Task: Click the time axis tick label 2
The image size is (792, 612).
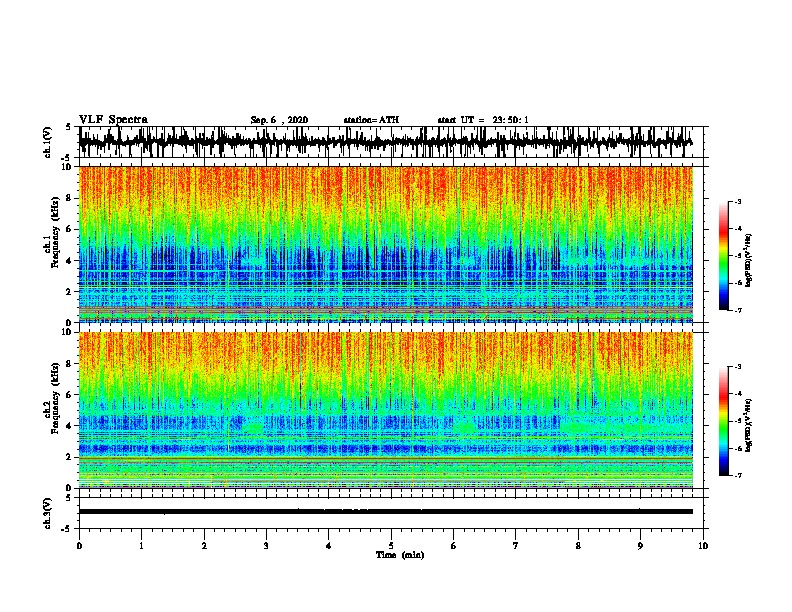Action: 204,546
